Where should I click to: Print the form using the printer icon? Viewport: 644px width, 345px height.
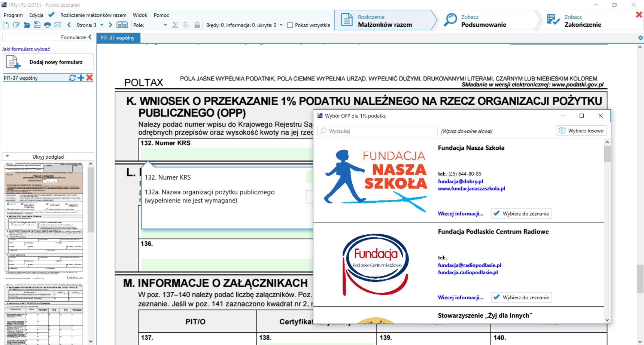point(47,25)
